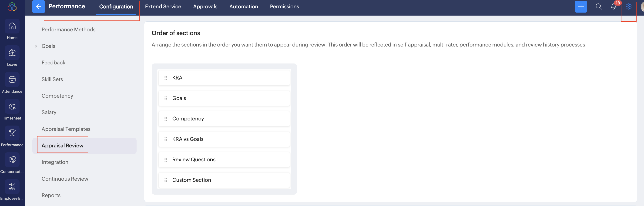
Task: Click the back arrow button
Action: coord(38,7)
